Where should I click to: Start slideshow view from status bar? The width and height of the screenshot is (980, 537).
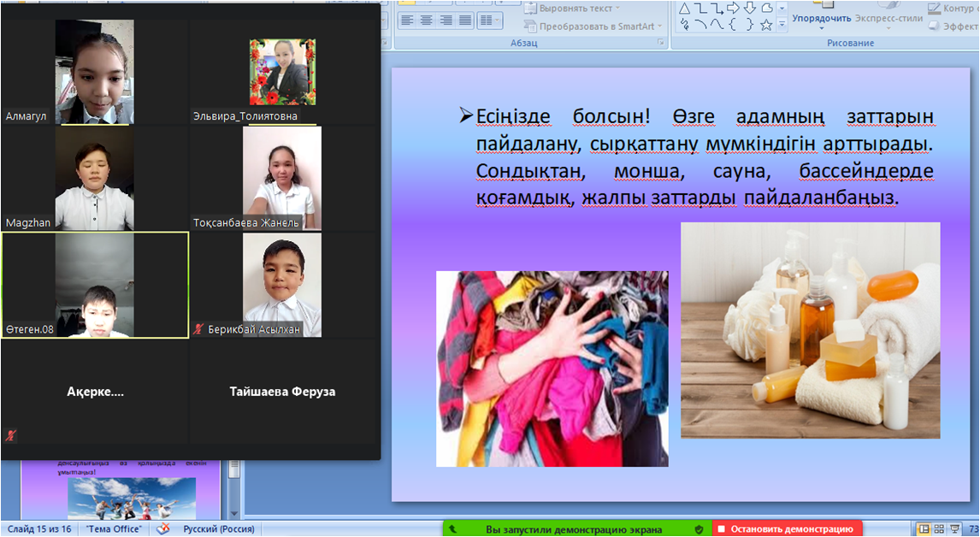[x=954, y=529]
